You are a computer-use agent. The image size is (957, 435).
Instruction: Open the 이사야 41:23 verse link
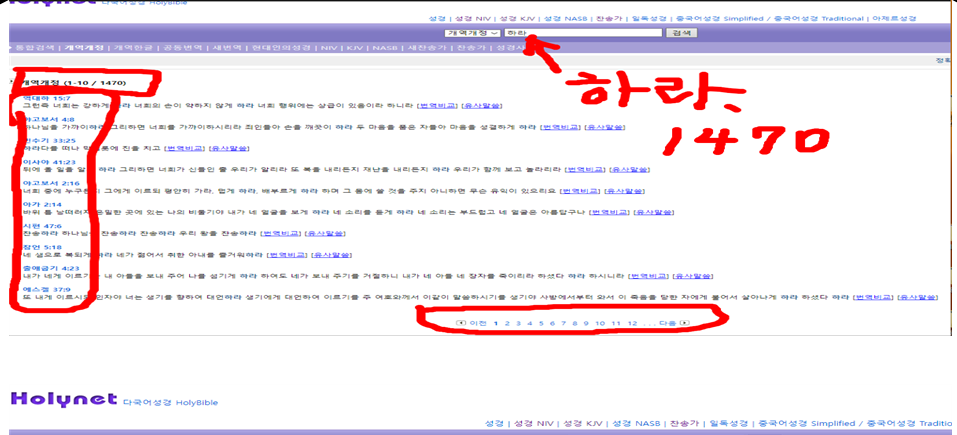click(x=46, y=162)
